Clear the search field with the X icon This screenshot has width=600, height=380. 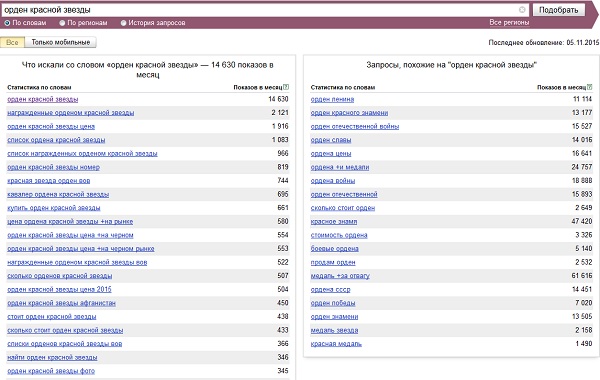tap(522, 10)
